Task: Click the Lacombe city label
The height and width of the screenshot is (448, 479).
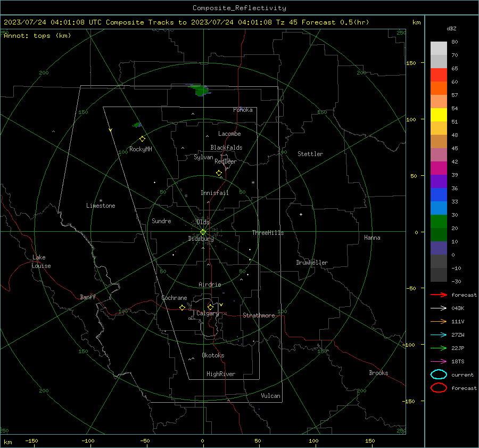Action: (229, 134)
